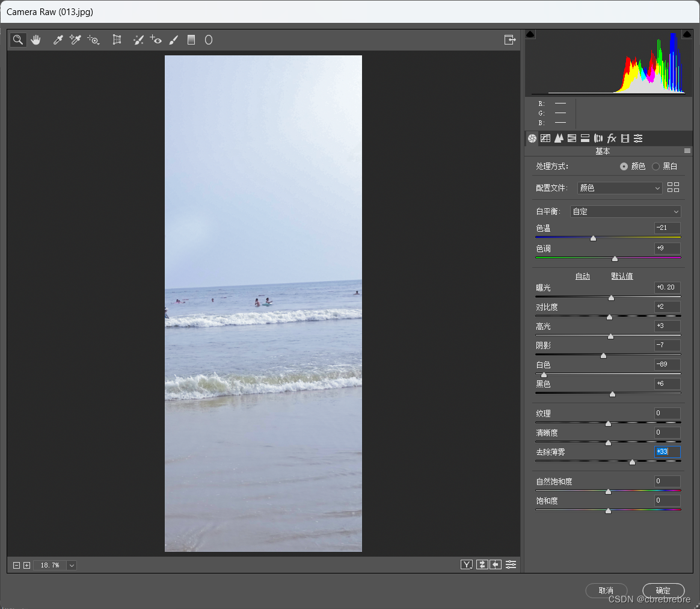This screenshot has width=700, height=609.
Task: Click the 饱和度 saturation value field
Action: pos(667,501)
